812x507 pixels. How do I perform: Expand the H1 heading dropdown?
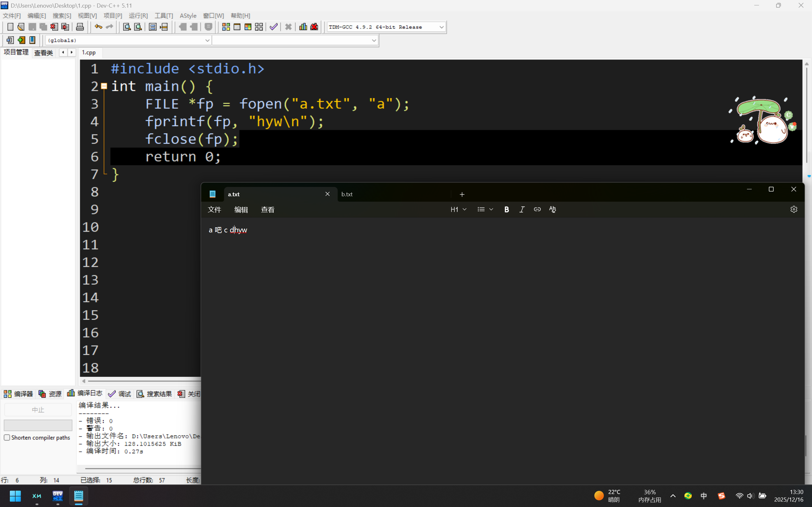[458, 210]
